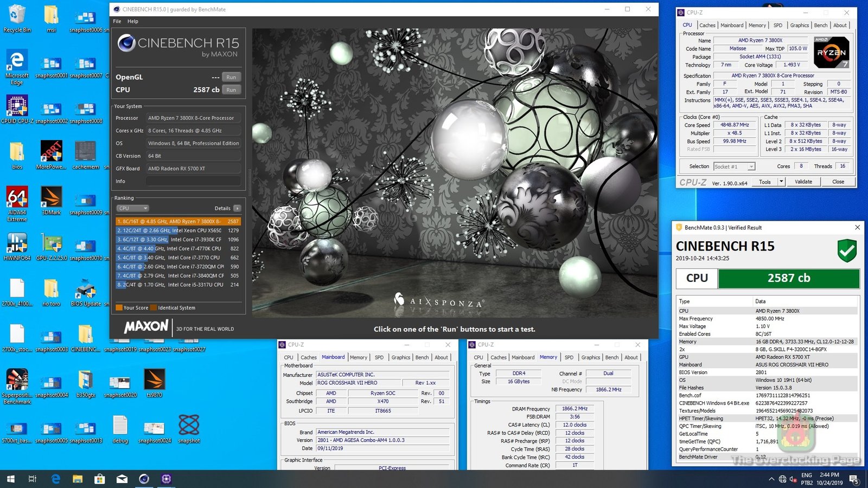
Task: Click the CPU-Z icon in the taskbar
Action: point(166,479)
